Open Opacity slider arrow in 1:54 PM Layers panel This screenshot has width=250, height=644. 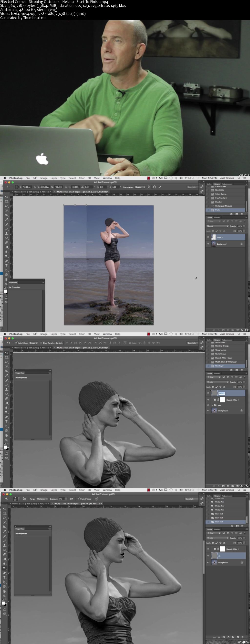coord(244,226)
